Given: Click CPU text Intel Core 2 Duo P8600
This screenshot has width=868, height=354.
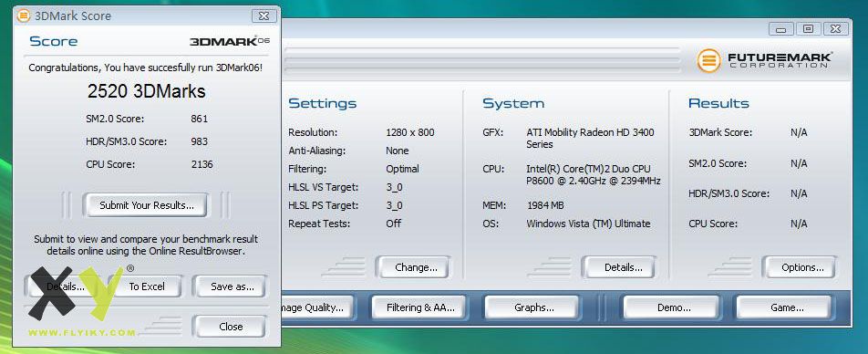Looking at the screenshot, I should coord(594,174).
